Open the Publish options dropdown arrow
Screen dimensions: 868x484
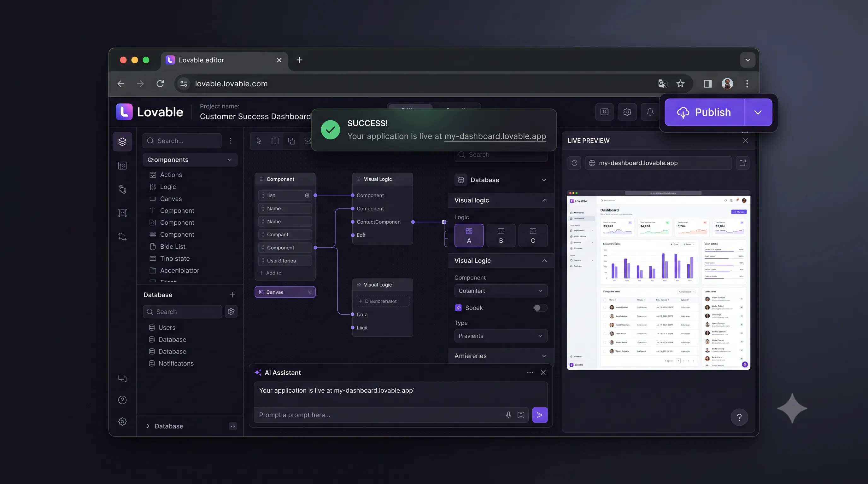click(x=758, y=112)
